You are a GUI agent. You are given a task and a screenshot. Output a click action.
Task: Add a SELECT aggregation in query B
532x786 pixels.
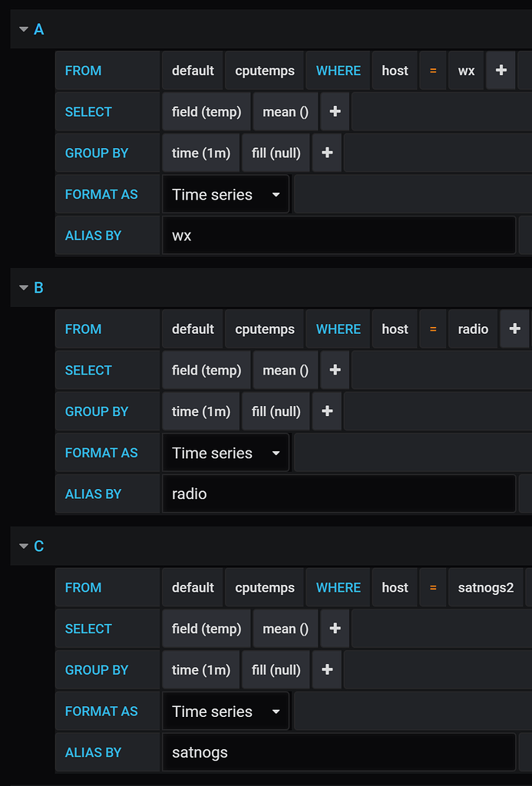tap(334, 370)
